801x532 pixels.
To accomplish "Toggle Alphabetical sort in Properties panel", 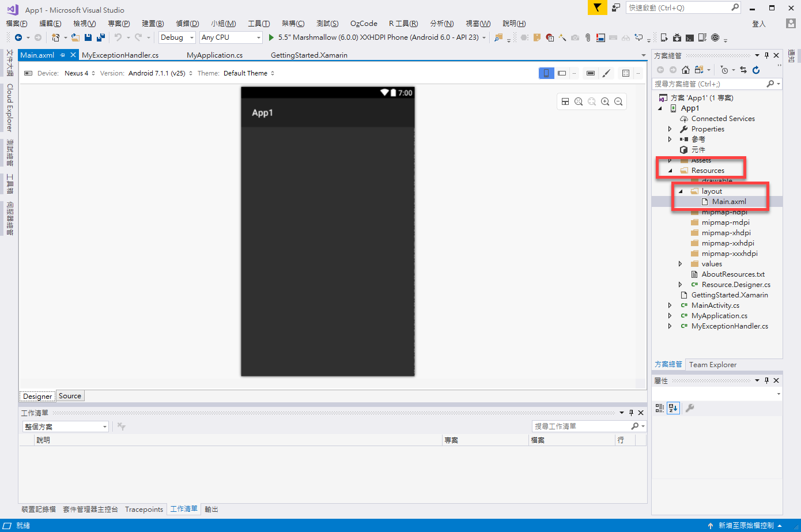I will 673,408.
